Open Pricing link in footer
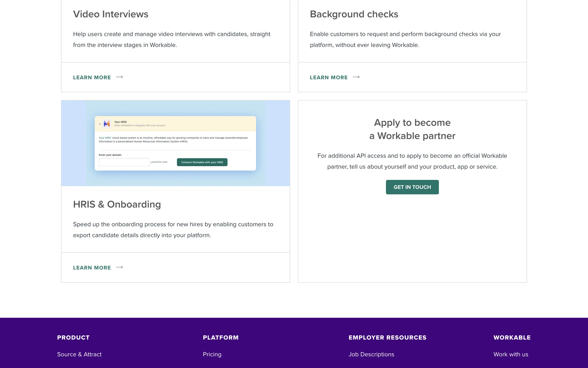The image size is (588, 368). tap(212, 354)
